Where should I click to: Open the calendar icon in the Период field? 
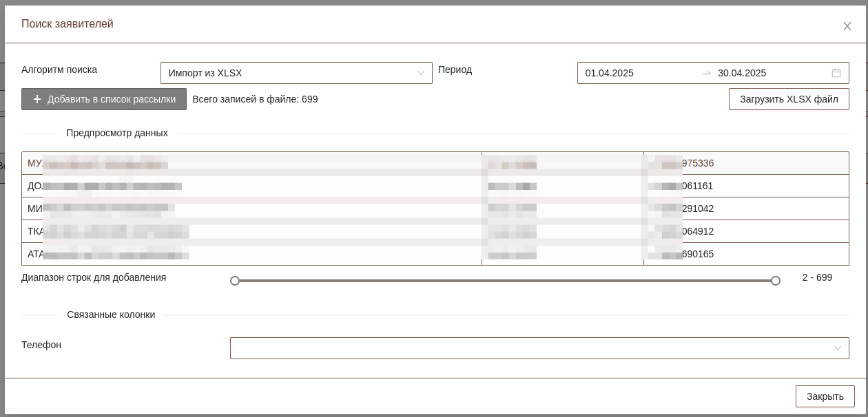[x=836, y=73]
